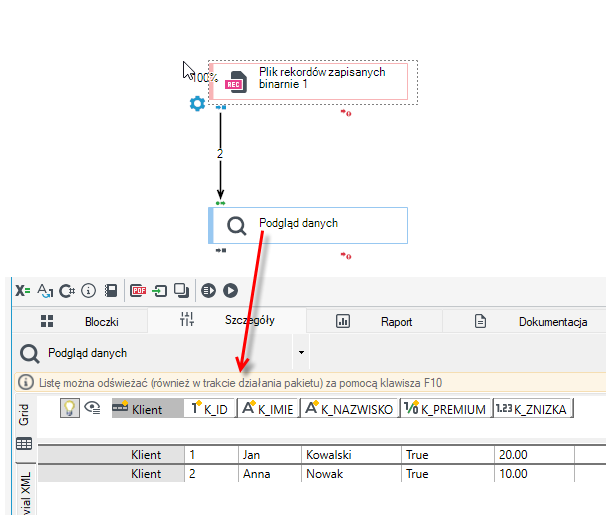Open the notebook icon in toolbar
Image resolution: width=606 pixels, height=515 pixels.
pos(111,291)
